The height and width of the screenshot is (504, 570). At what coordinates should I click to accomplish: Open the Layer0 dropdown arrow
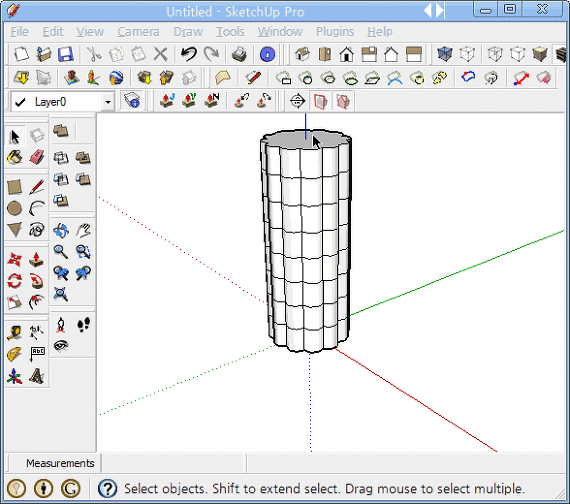tap(108, 102)
